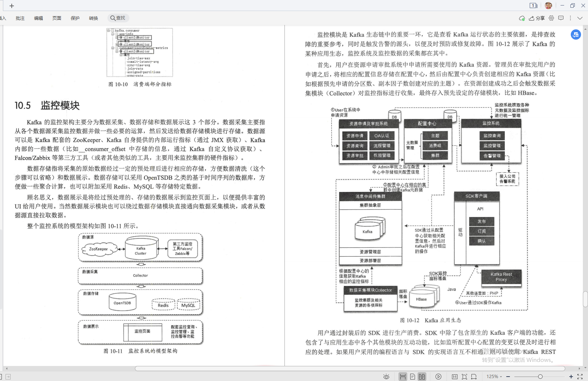
Task: Collapse the ribbon with the chevron
Action: tap(580, 18)
